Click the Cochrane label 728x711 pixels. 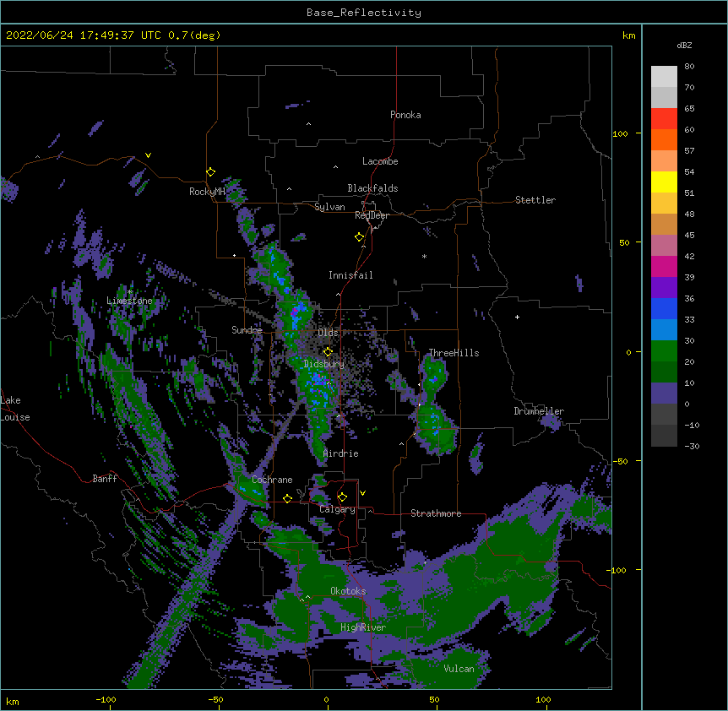[272, 480]
